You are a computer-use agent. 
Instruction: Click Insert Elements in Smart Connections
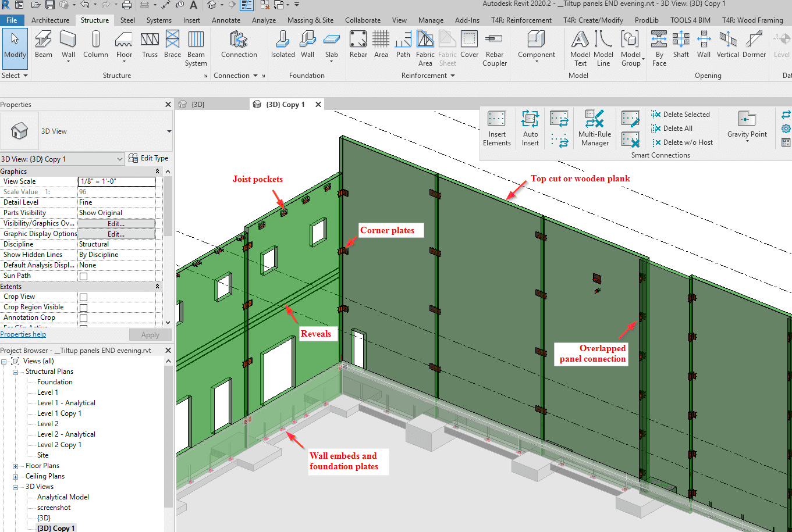click(x=497, y=128)
